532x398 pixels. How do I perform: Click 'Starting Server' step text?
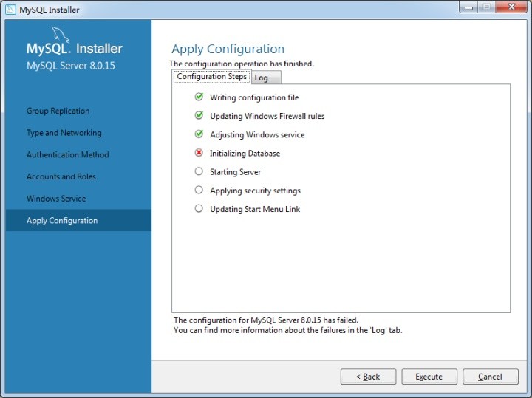coord(235,172)
